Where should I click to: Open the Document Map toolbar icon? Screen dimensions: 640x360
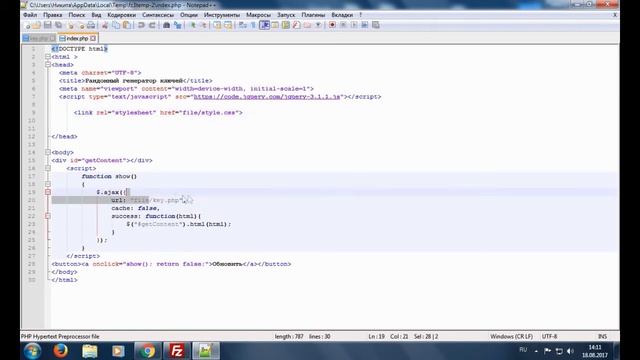pyautogui.click(x=285, y=25)
